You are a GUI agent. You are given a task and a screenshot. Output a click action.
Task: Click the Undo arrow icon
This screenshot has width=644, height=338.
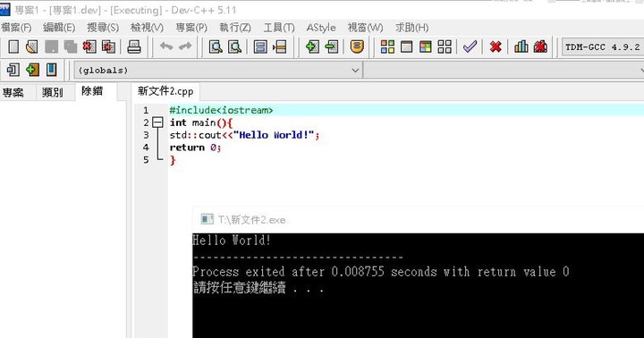point(166,46)
